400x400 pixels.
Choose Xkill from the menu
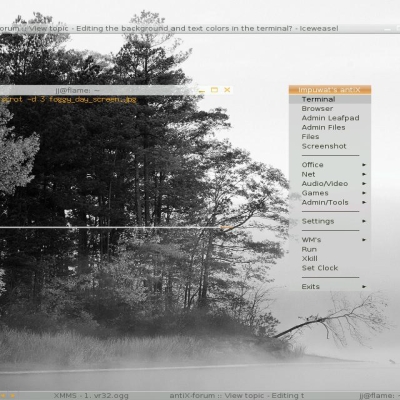coord(330,259)
